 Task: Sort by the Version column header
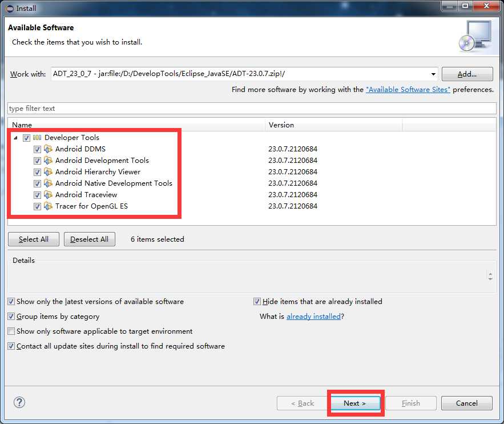(x=334, y=125)
